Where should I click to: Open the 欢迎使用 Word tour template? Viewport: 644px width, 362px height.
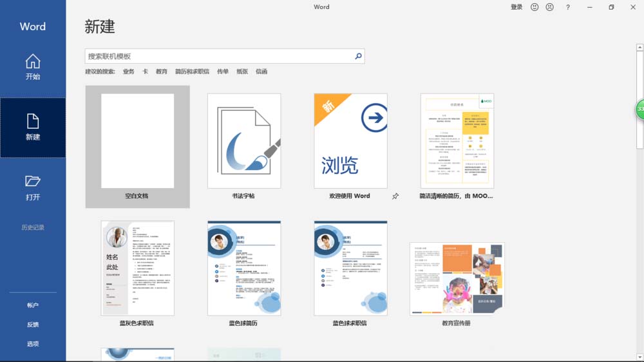pyautogui.click(x=350, y=146)
